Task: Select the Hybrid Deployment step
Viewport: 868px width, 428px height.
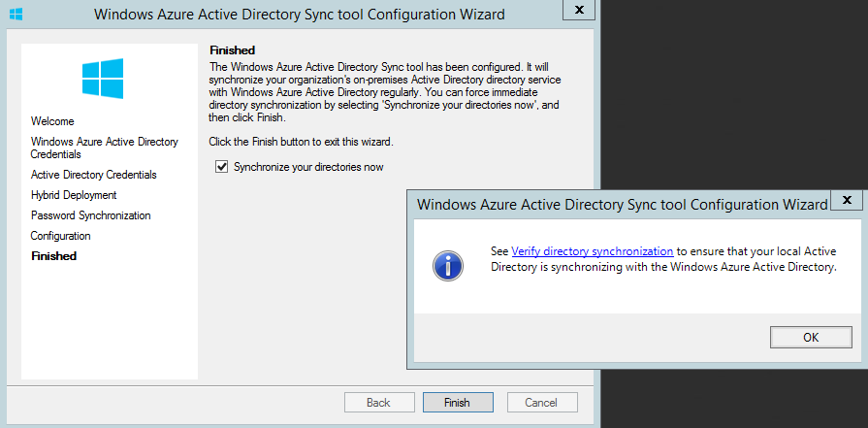Action: (x=74, y=195)
